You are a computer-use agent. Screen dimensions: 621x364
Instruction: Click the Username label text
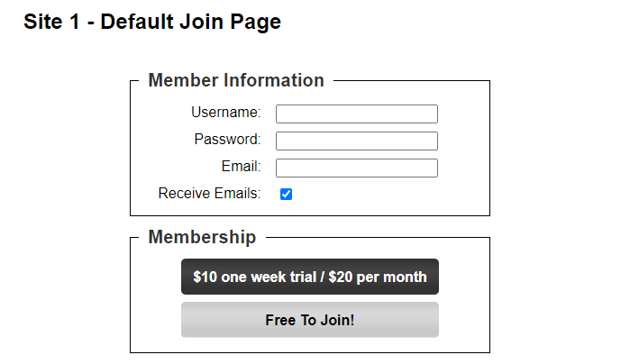[225, 113]
